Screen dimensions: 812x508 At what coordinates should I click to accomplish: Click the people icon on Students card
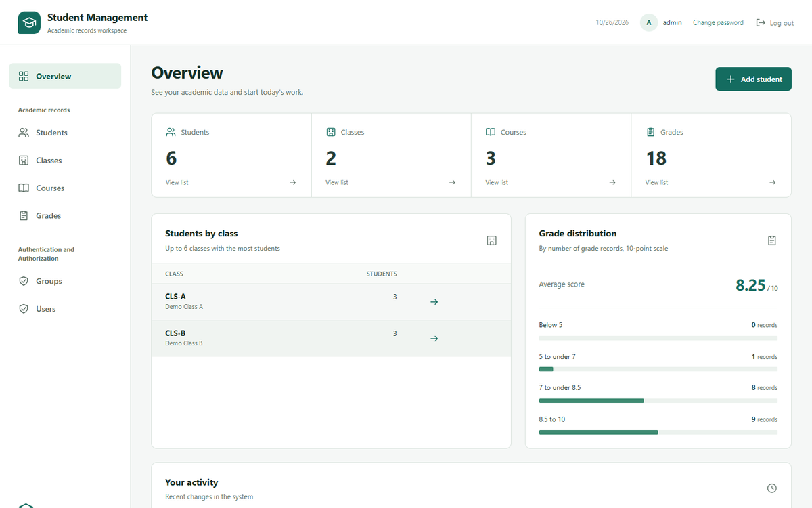[171, 132]
